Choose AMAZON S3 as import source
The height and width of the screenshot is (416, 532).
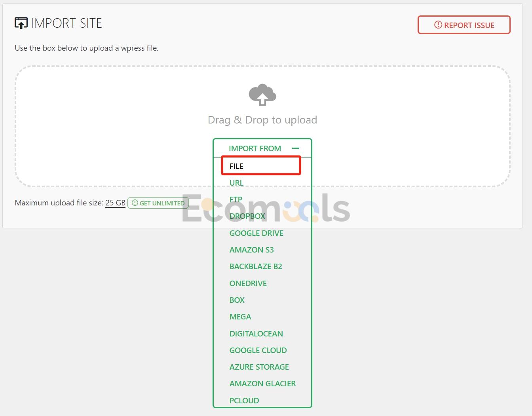pos(252,250)
